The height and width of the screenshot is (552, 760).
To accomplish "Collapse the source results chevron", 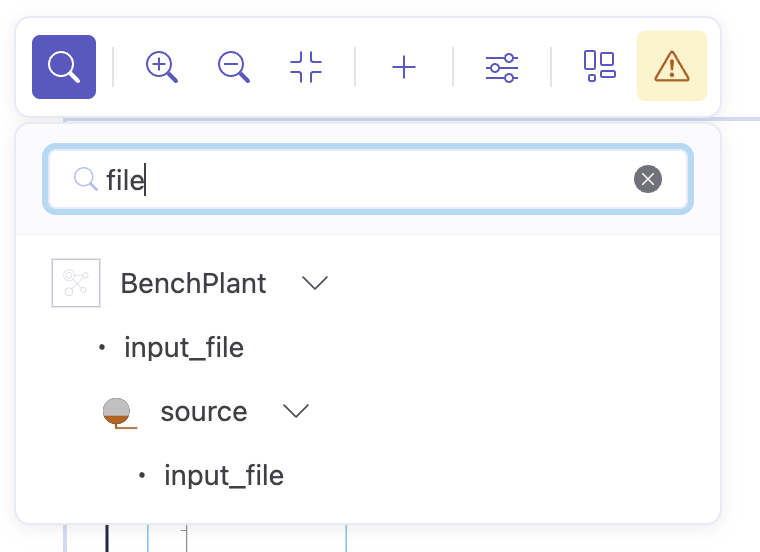I will 296,411.
